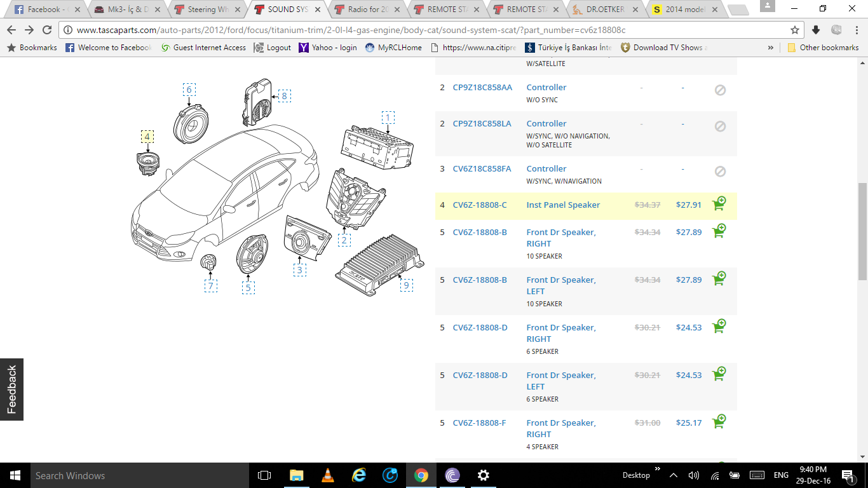Viewport: 868px width, 488px height.
Task: Open the download extension arrow icon
Action: tap(817, 30)
